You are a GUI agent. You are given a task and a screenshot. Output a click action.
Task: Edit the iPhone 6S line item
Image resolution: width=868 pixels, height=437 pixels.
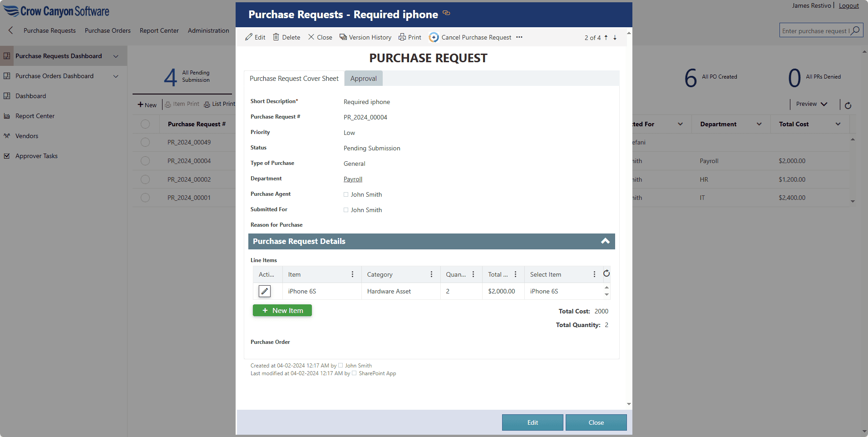(x=265, y=291)
